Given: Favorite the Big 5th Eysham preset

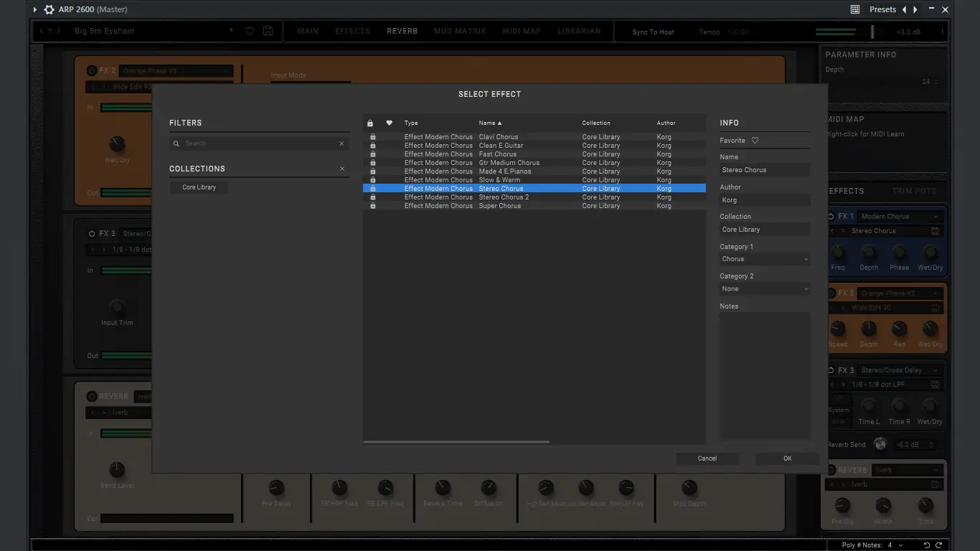Looking at the screenshot, I should [x=250, y=32].
